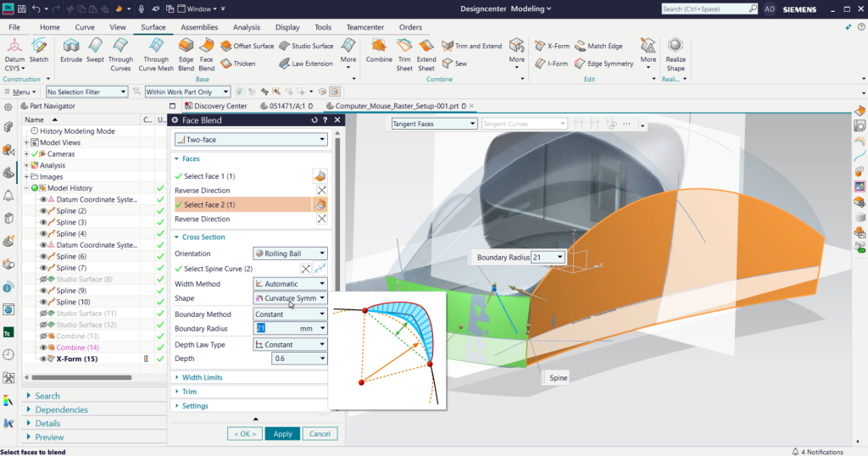868x456 pixels.
Task: Open the Tangent Faces dropdown
Action: (x=434, y=124)
